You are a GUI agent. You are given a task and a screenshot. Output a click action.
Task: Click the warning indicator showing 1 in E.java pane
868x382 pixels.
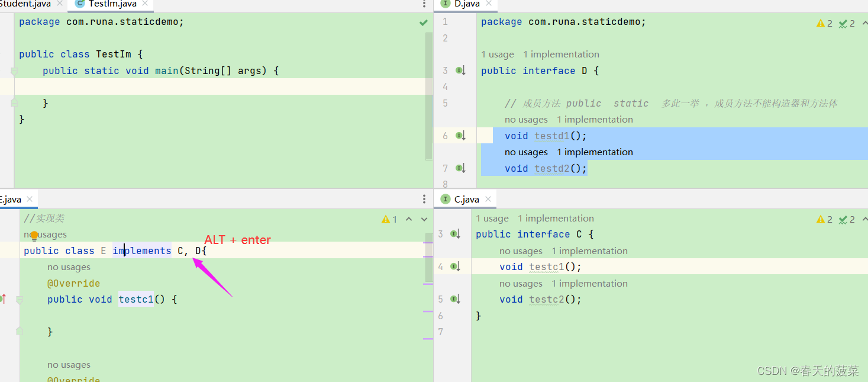pyautogui.click(x=386, y=219)
